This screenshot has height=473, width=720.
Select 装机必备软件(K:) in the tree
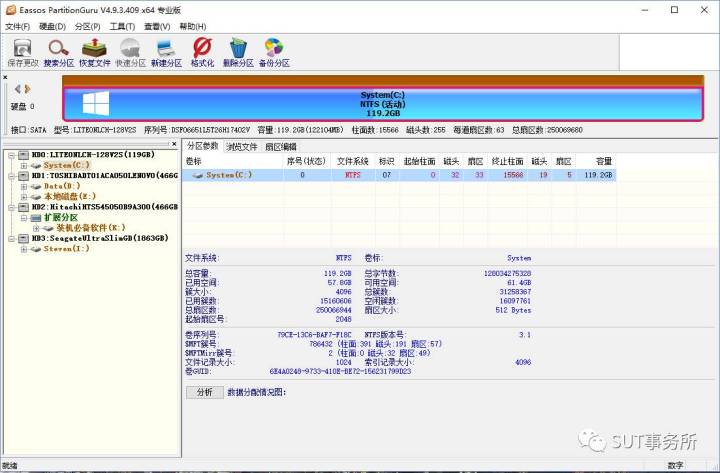click(90, 228)
